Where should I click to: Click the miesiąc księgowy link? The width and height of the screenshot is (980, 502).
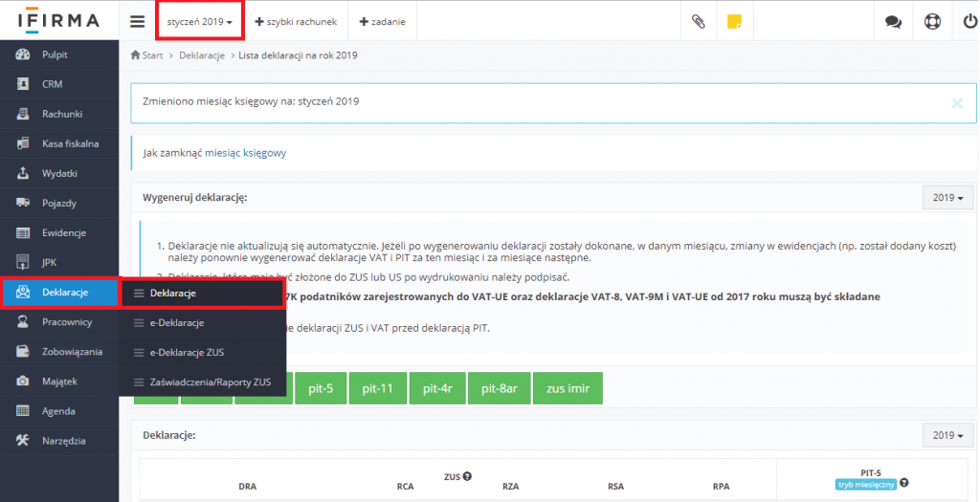[245, 152]
